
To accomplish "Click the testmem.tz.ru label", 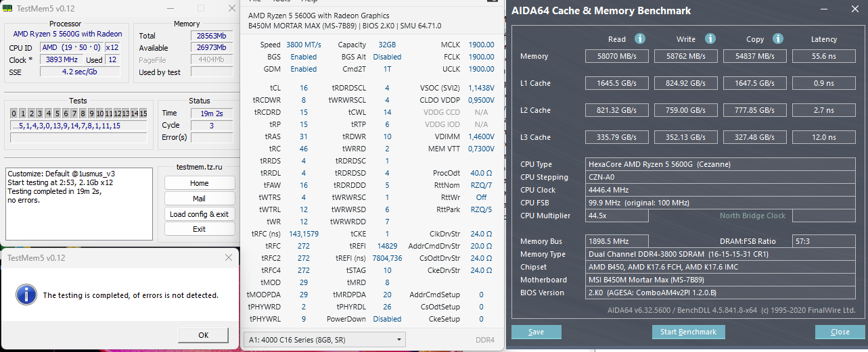I will coord(199,166).
